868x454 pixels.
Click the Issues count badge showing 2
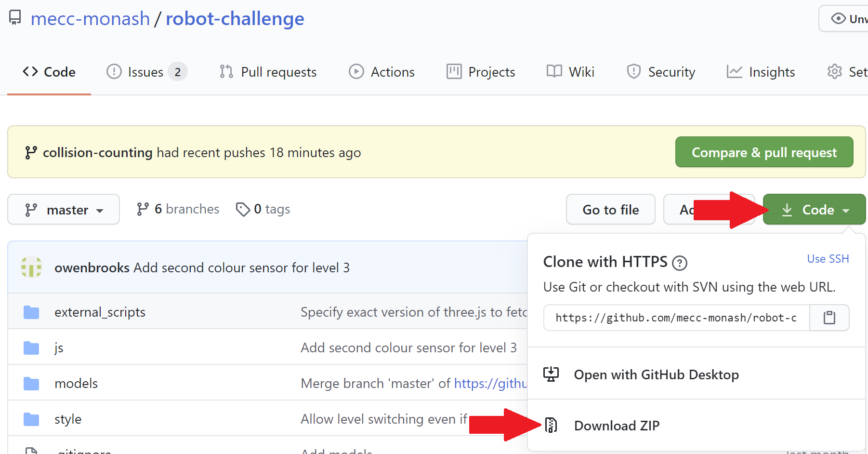pos(178,72)
